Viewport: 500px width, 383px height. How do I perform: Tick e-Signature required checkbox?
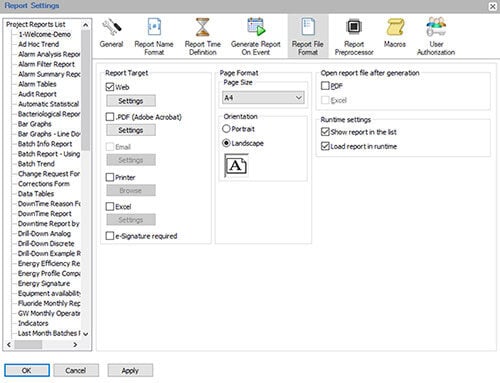pyautogui.click(x=110, y=236)
